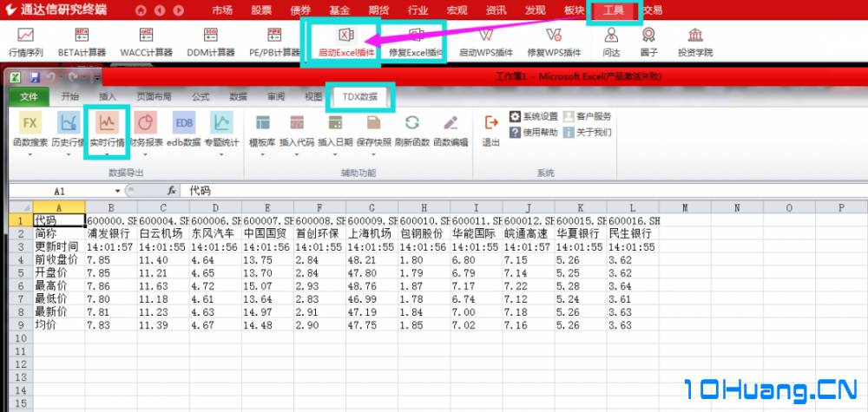The image size is (868, 412).
Task: Click the Name Box showing A1
Action: [x=61, y=191]
